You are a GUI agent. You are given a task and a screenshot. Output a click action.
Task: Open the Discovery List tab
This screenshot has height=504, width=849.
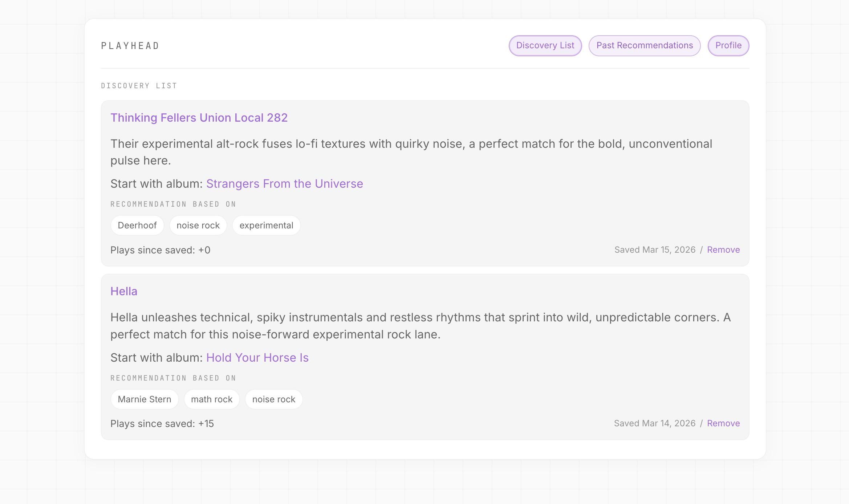(544, 45)
